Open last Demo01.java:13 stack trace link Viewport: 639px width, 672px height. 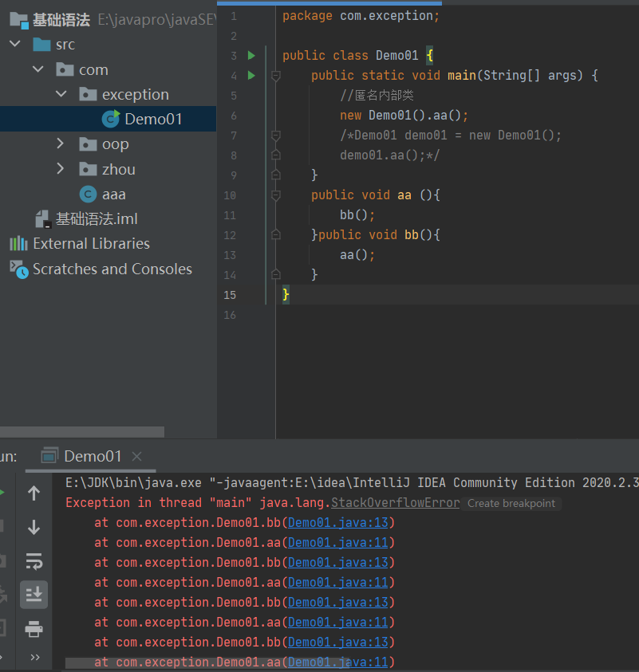pos(338,642)
